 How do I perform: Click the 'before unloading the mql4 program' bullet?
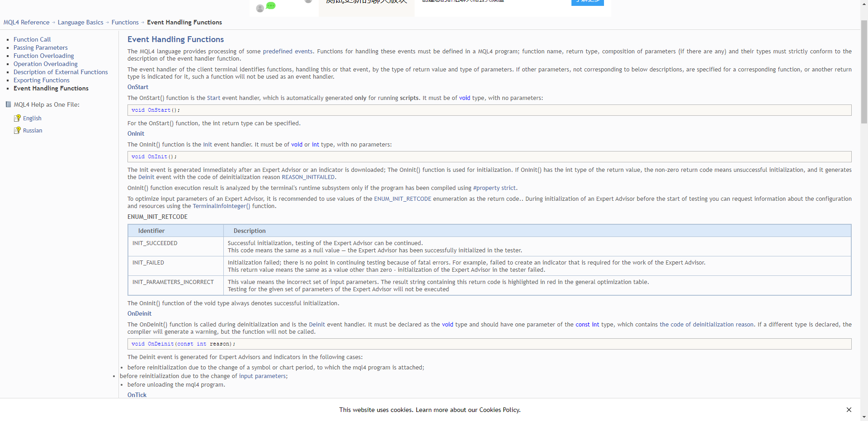tap(176, 384)
